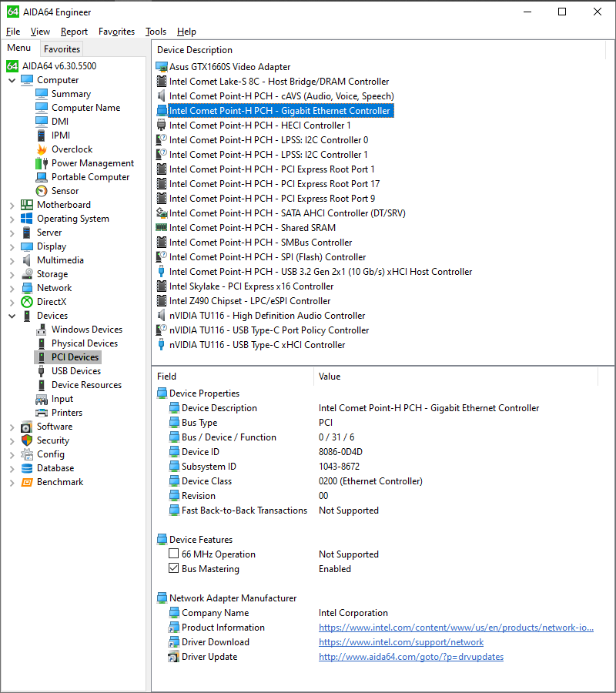Switch to the Favorites tab

point(62,49)
